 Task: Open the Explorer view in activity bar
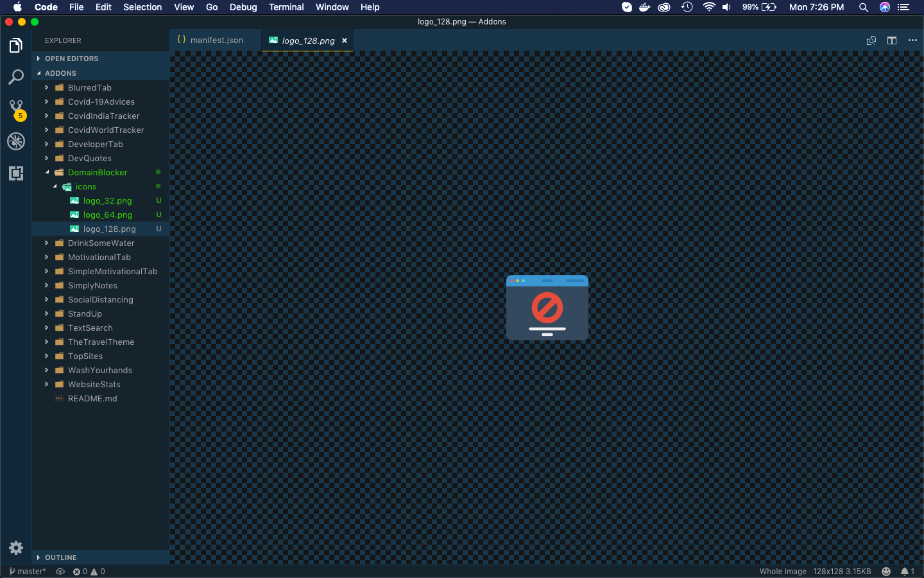point(16,46)
